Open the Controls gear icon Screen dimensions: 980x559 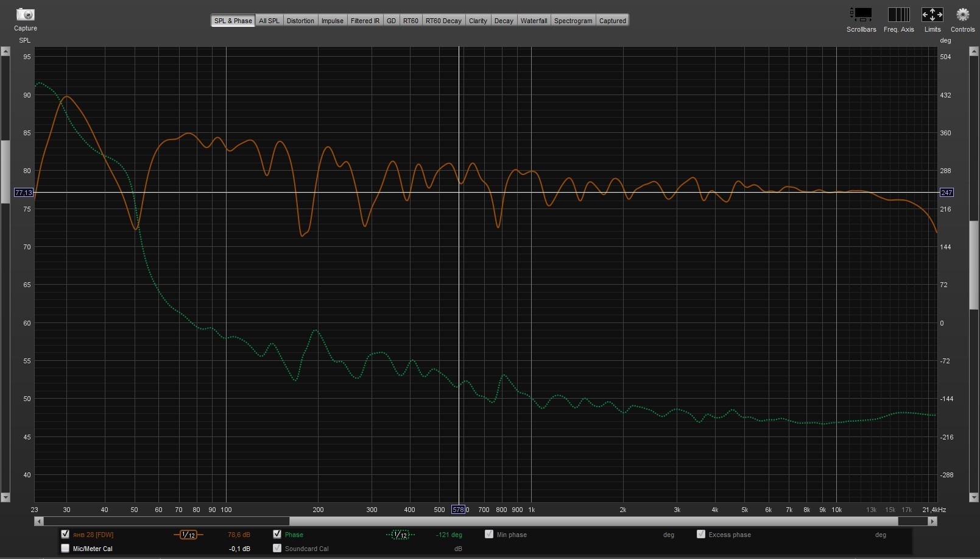click(962, 14)
